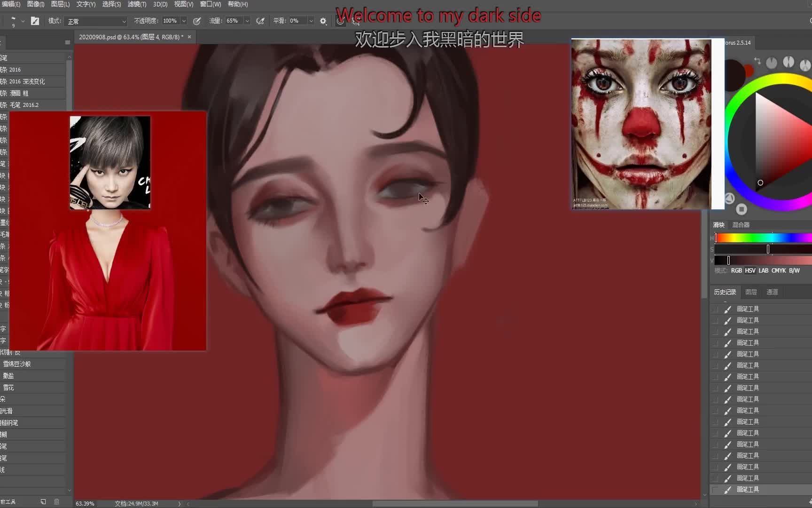This screenshot has width=812, height=508.
Task: Adjust the saturation slider
Action: (763, 249)
